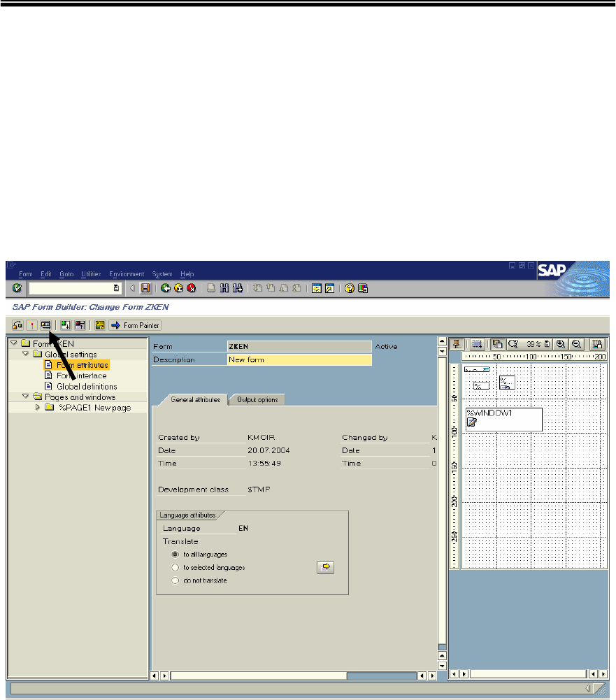The height and width of the screenshot is (700, 616).
Task: Switch to the General attributes tab
Action: 196,399
